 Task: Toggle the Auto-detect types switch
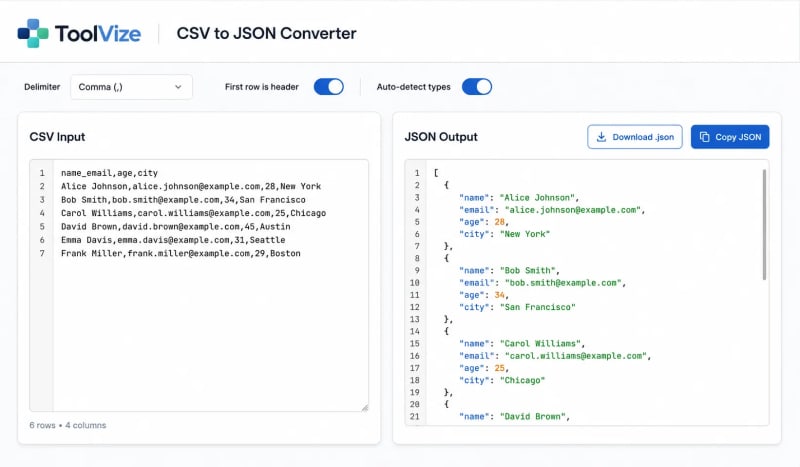pyautogui.click(x=477, y=87)
